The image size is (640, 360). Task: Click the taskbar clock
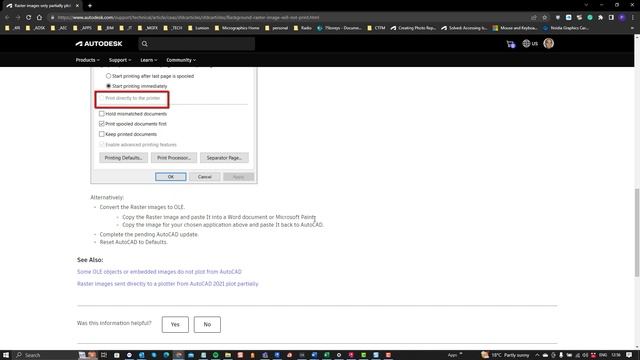[x=616, y=355]
